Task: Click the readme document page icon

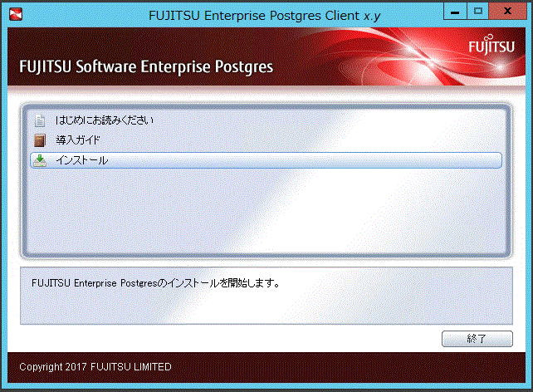Action: [x=40, y=120]
